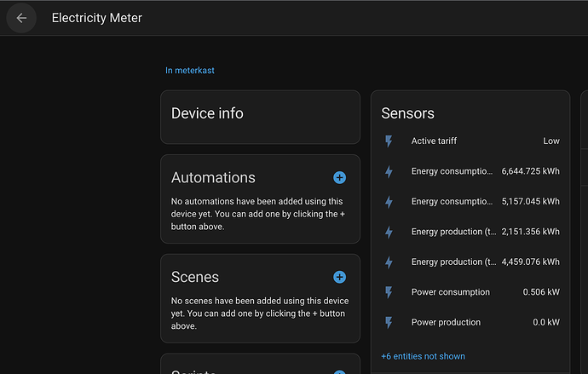Add a new scene with plus icon

(x=339, y=277)
